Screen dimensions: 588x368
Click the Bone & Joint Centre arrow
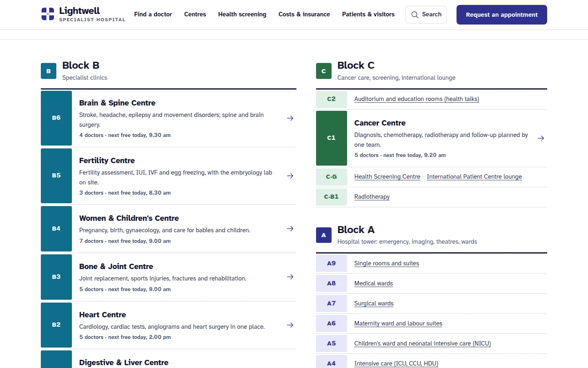(290, 277)
